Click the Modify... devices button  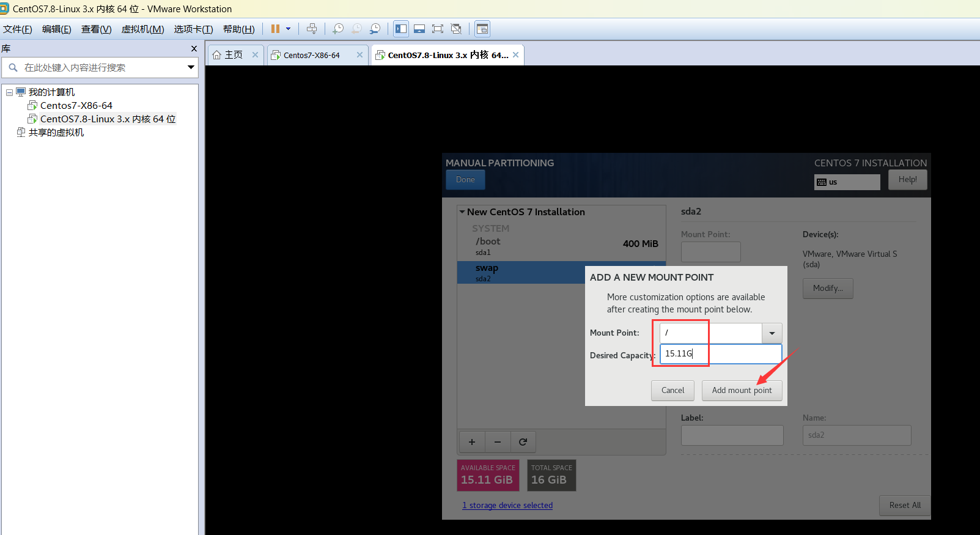click(x=828, y=289)
